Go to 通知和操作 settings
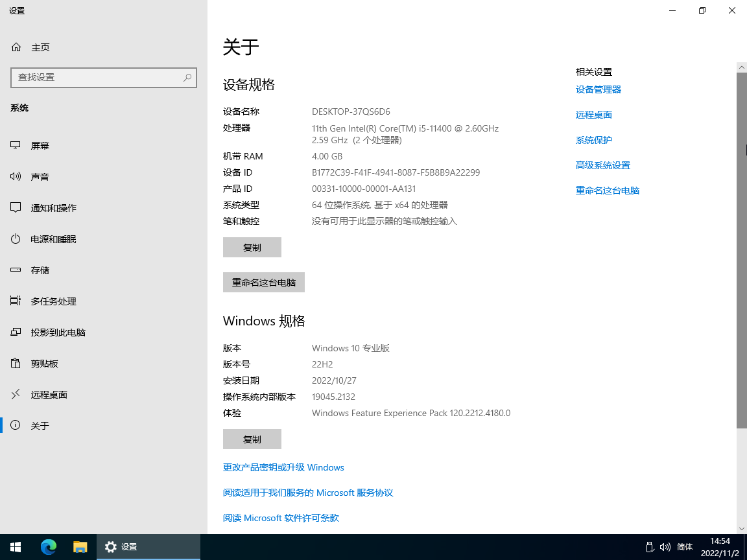Screen dimensions: 747x560 [103, 207]
